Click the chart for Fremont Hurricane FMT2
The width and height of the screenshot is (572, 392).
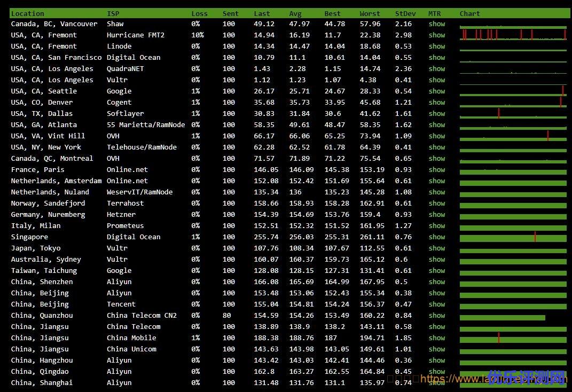[513, 35]
